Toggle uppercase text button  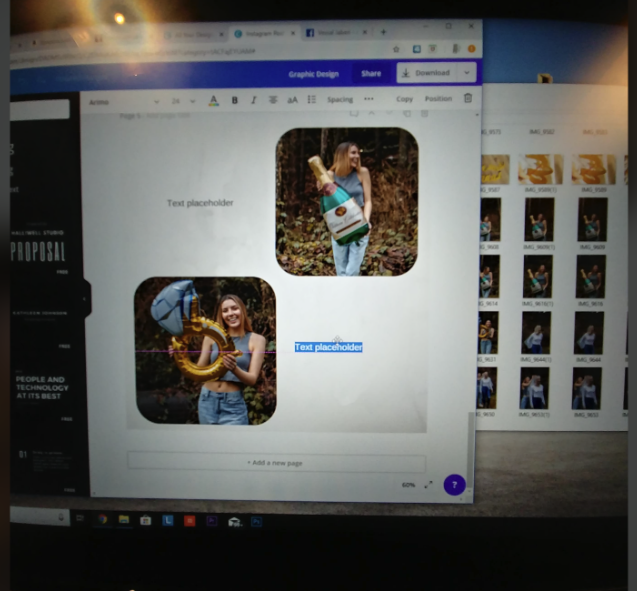pos(292,100)
